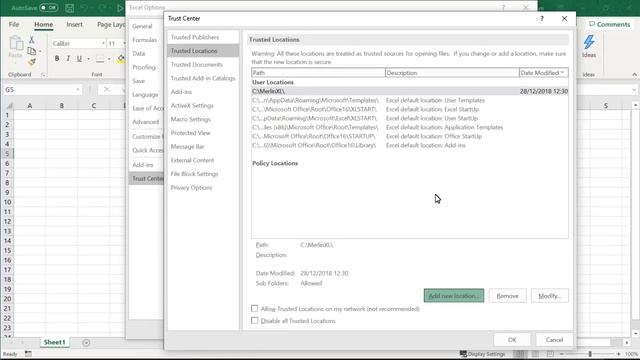Expand the Underline style dropdown arrow

pyautogui.click(x=88, y=59)
